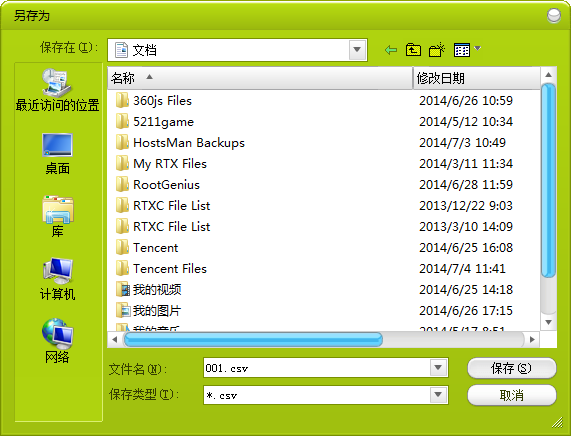The height and width of the screenshot is (436, 571).
Task: Click the 360js Files folder icon
Action: click(122, 100)
